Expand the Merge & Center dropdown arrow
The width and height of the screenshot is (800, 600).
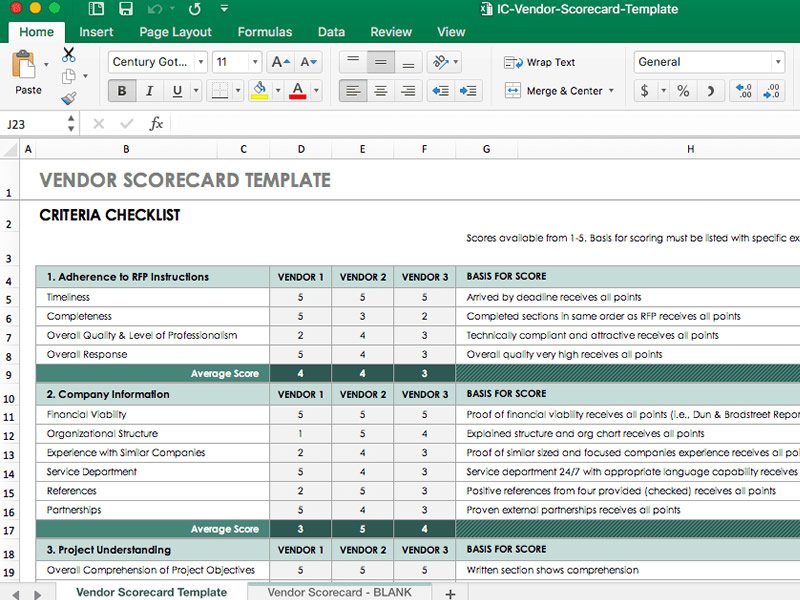[611, 91]
